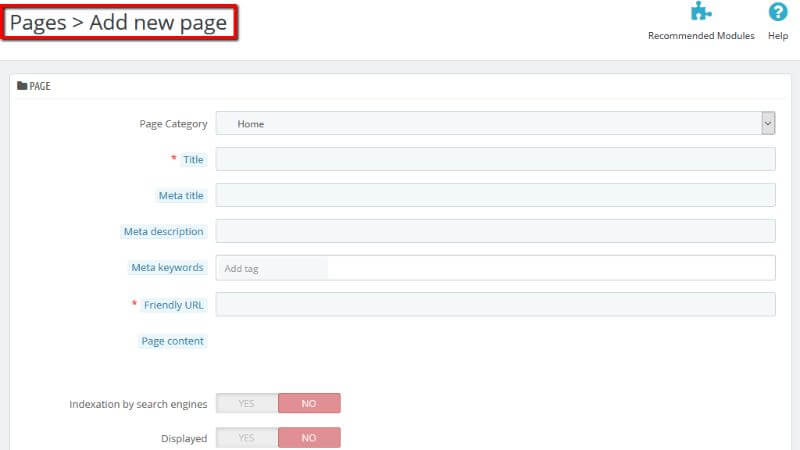
Task: Set Indexation by search engines to YES
Action: click(247, 404)
